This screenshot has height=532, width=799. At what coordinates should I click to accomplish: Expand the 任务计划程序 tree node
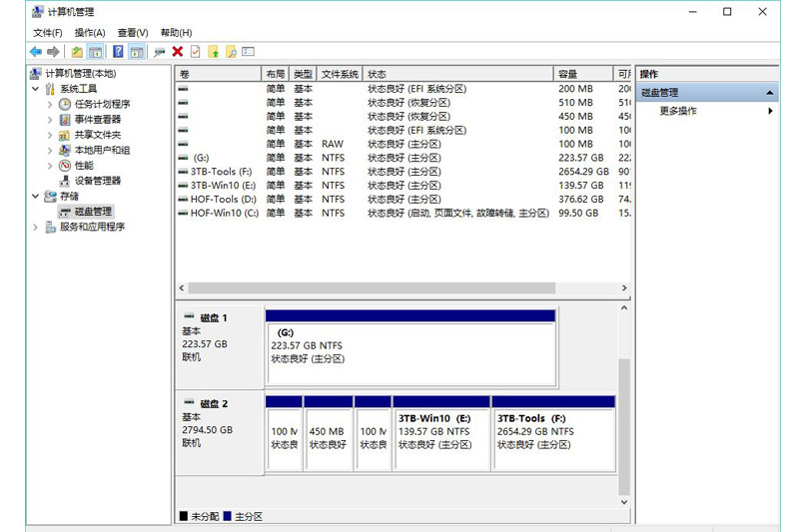pyautogui.click(x=50, y=104)
